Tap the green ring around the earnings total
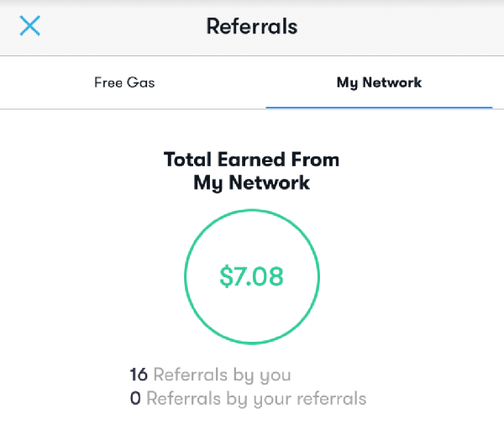 252,210
